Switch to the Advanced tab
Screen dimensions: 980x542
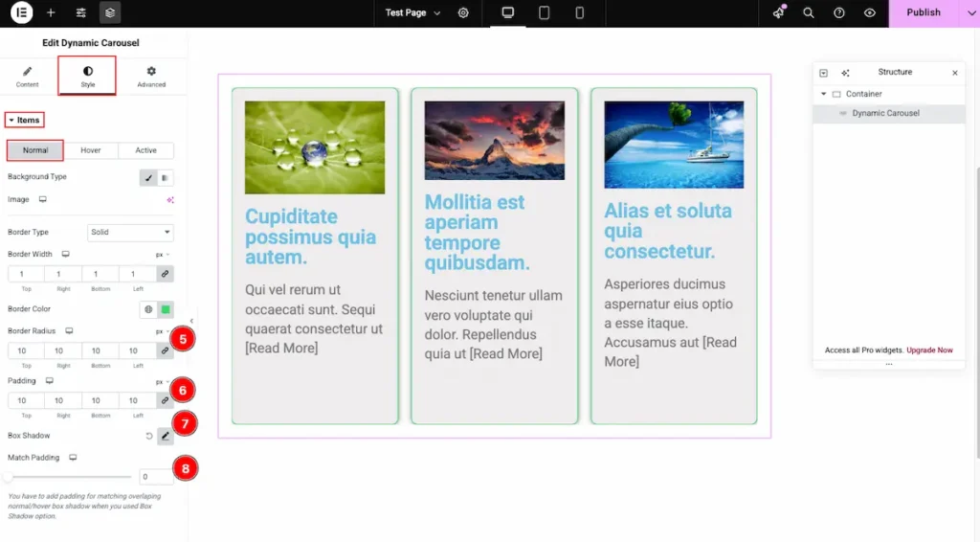[151, 76]
